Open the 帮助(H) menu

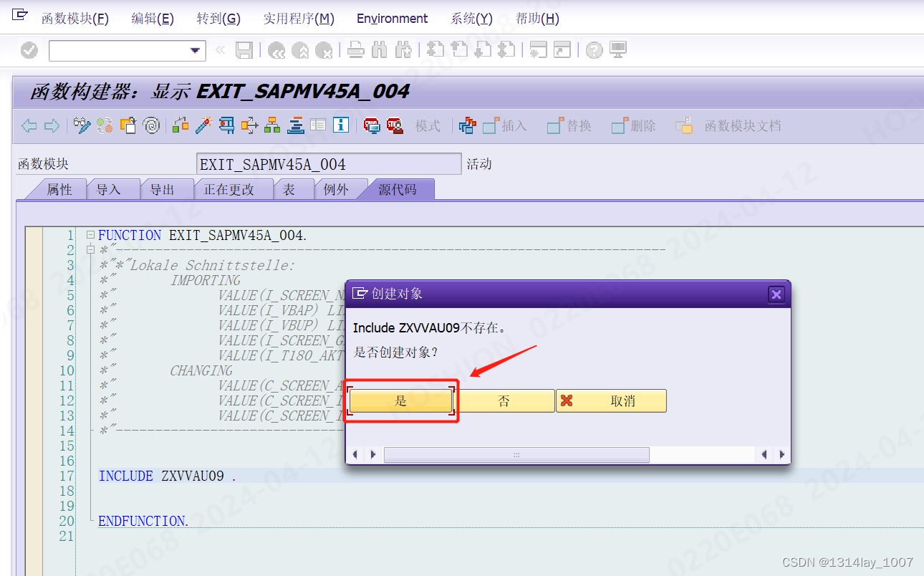(537, 19)
